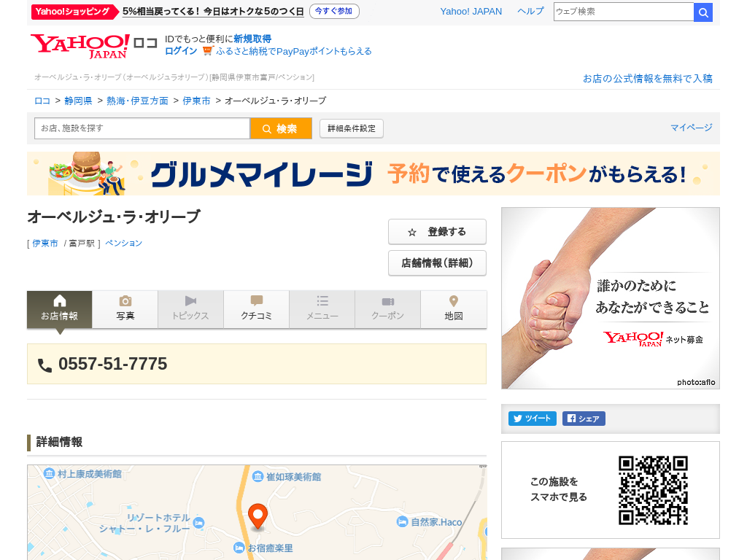Select the クーポン tab
Image resolution: width=747 pixels, height=560 pixels.
coord(388,309)
